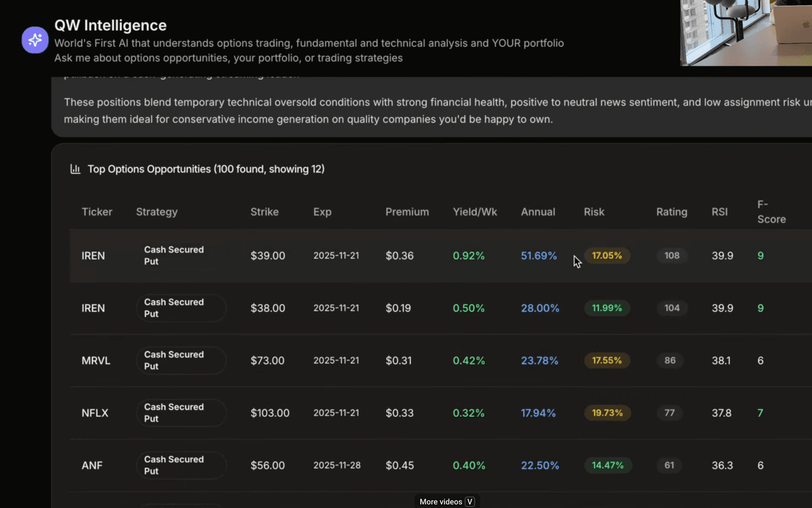Click the 2025-11-28 expiration date
The width and height of the screenshot is (812, 508).
(x=337, y=465)
